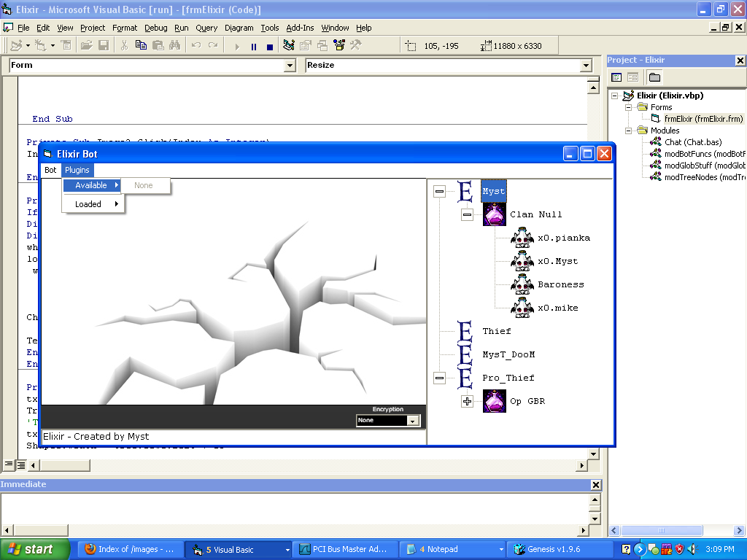This screenshot has width=747, height=560.
Task: Click the Copy toolbar icon
Action: 141,45
